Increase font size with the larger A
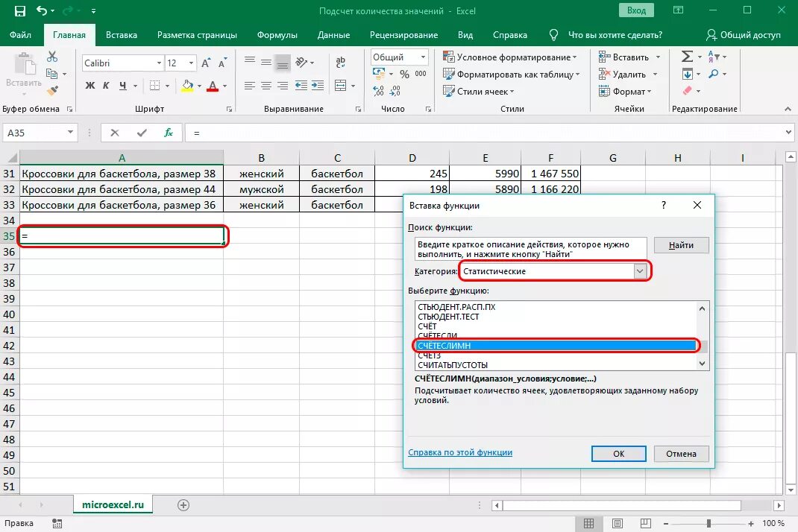798x532 pixels. pos(206,63)
